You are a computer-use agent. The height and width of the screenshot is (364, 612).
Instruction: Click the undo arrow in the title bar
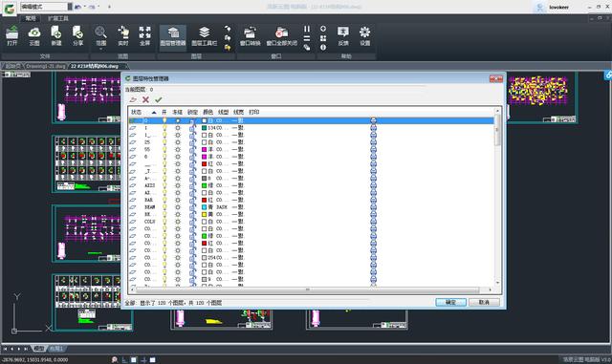[77, 7]
